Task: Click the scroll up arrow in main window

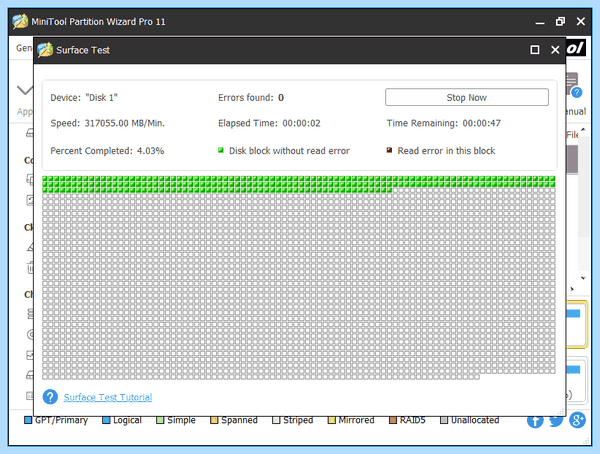Action: click(x=583, y=130)
